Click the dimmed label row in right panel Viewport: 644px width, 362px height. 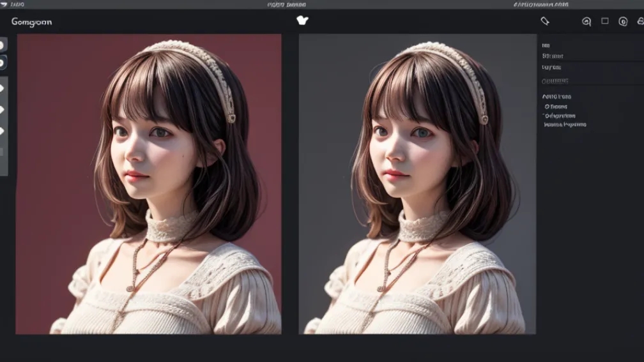(555, 81)
